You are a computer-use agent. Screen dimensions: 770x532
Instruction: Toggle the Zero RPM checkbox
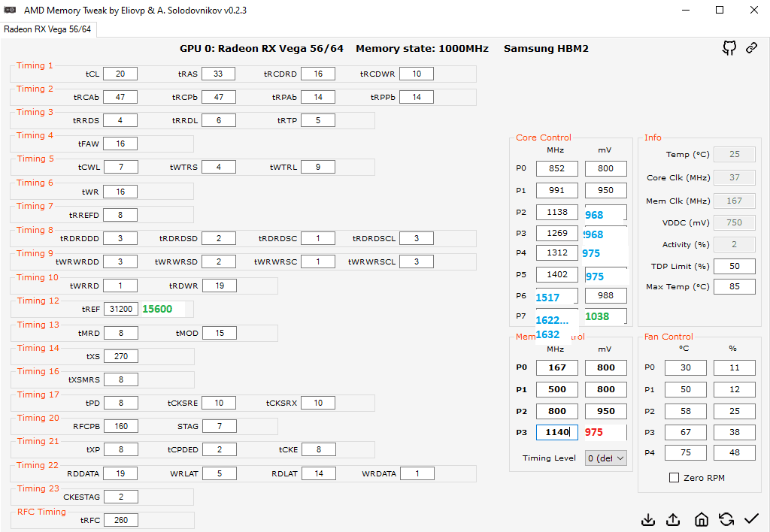click(x=675, y=478)
